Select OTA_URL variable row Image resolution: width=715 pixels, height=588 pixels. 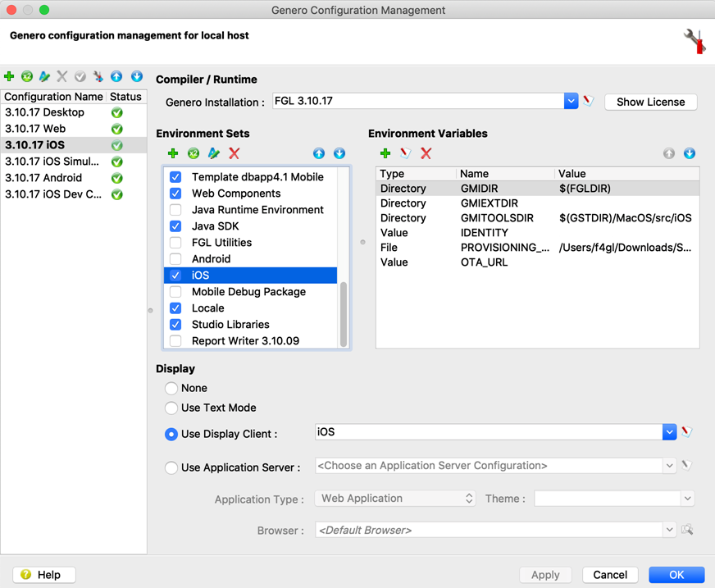point(538,262)
